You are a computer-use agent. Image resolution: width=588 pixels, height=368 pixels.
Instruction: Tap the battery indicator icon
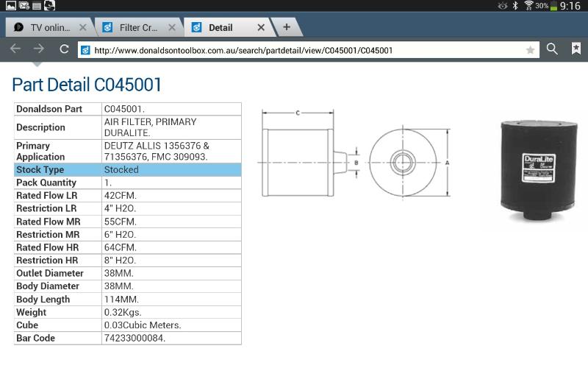click(x=553, y=6)
